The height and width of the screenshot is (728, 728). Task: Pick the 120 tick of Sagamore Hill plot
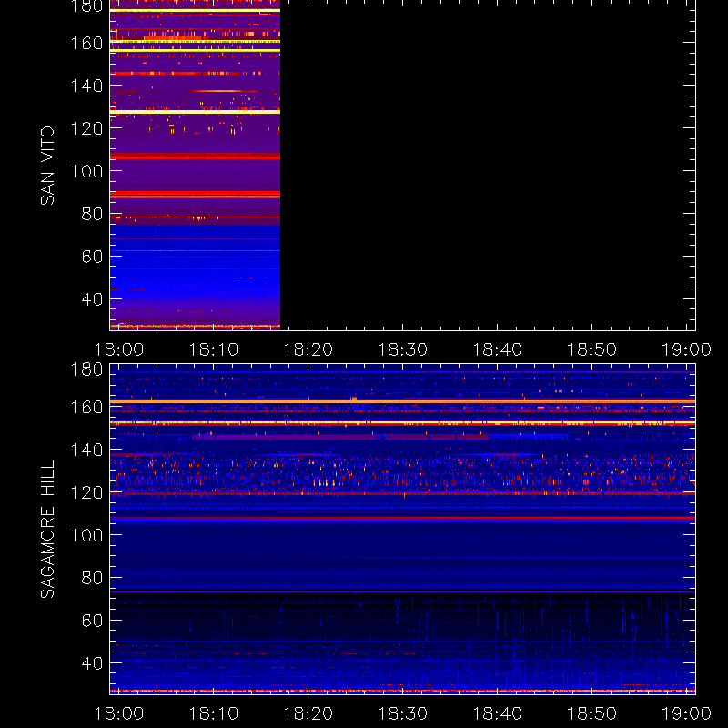[x=86, y=492]
